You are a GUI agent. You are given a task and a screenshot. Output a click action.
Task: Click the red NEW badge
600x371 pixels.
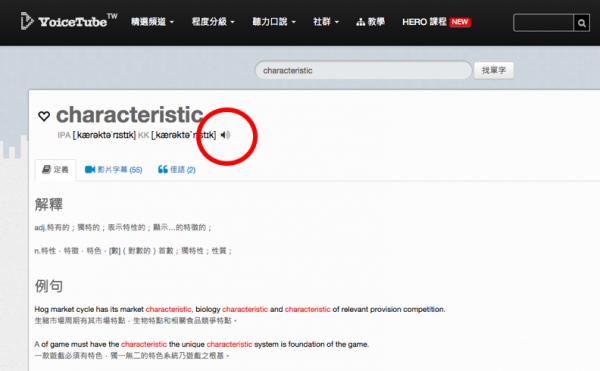point(460,22)
